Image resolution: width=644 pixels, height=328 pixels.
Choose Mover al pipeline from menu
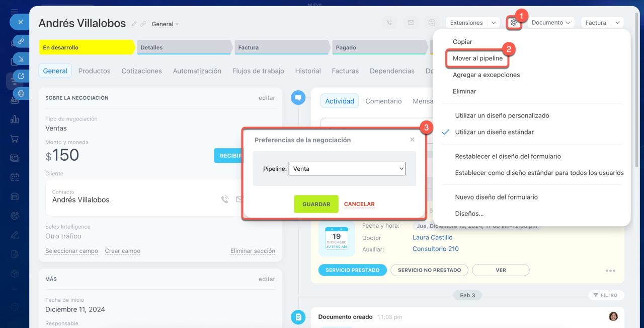(x=477, y=58)
